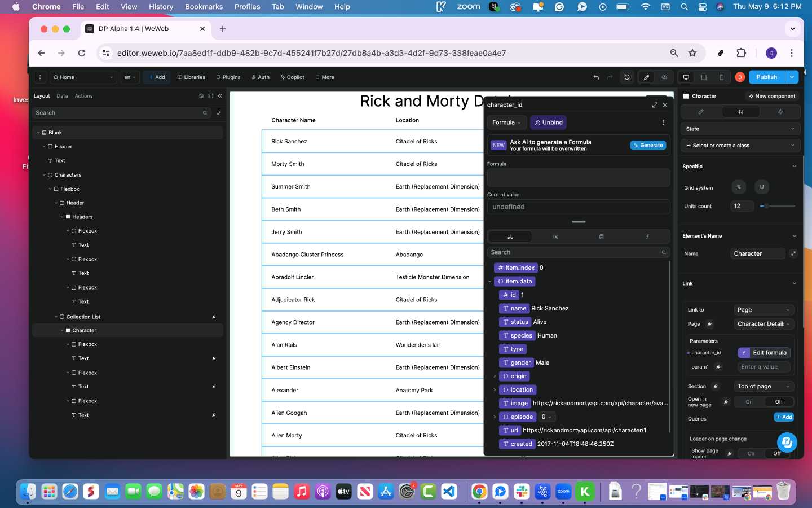Open the episode index dropdown showing 0
The image size is (812, 508).
(x=547, y=417)
